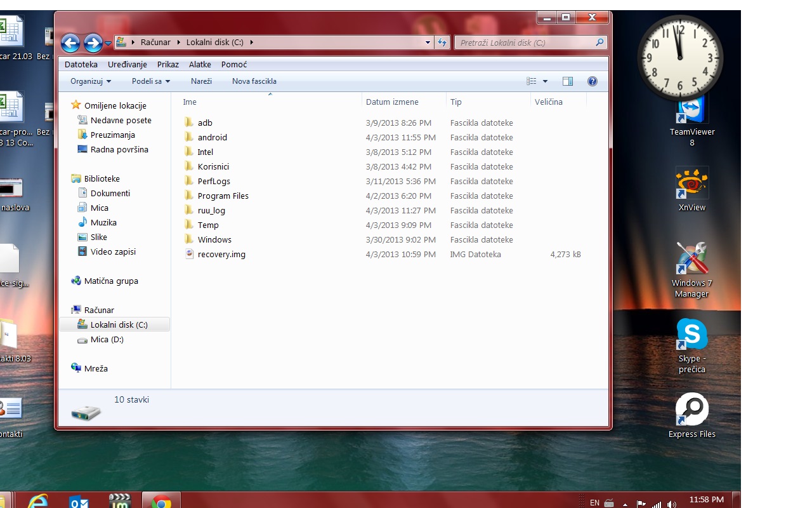812x508 pixels.
Task: Open the Alatke menu
Action: 200,64
